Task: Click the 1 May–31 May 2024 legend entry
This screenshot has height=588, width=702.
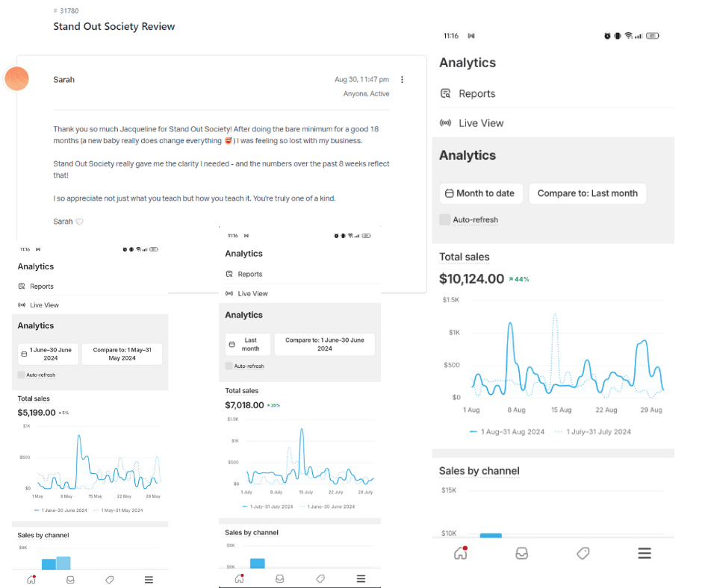Action: [x=118, y=510]
